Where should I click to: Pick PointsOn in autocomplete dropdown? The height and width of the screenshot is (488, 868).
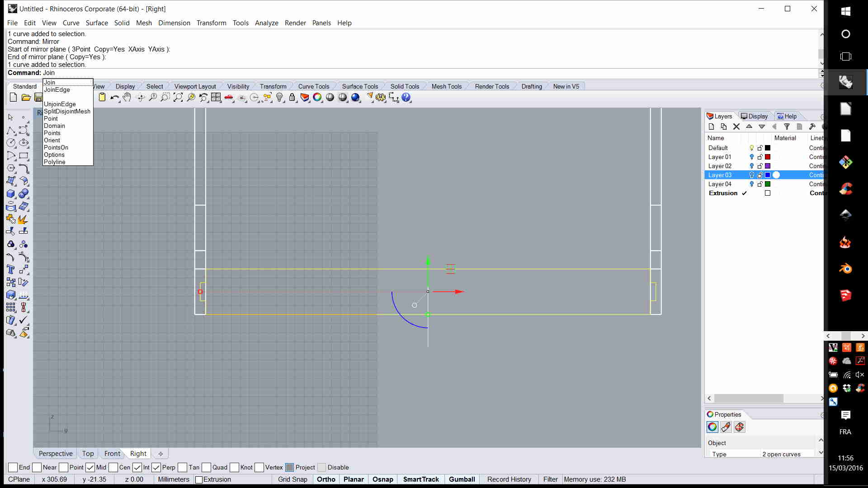(56, 148)
